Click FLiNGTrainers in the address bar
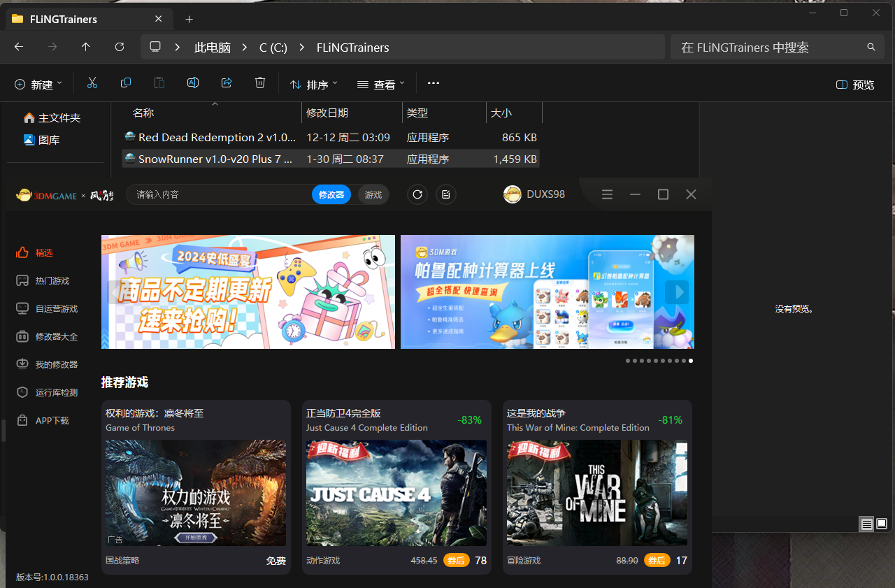This screenshot has width=895, height=588. coord(353,48)
